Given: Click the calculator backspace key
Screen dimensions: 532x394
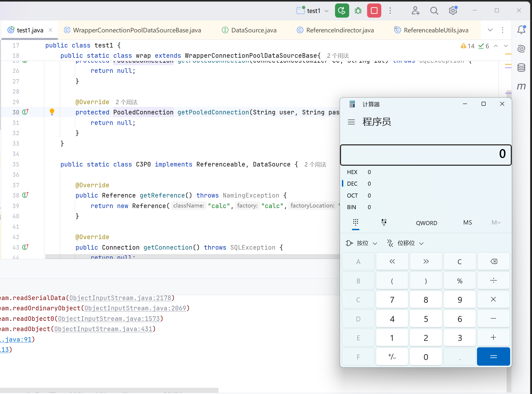Looking at the screenshot, I should (x=493, y=261).
